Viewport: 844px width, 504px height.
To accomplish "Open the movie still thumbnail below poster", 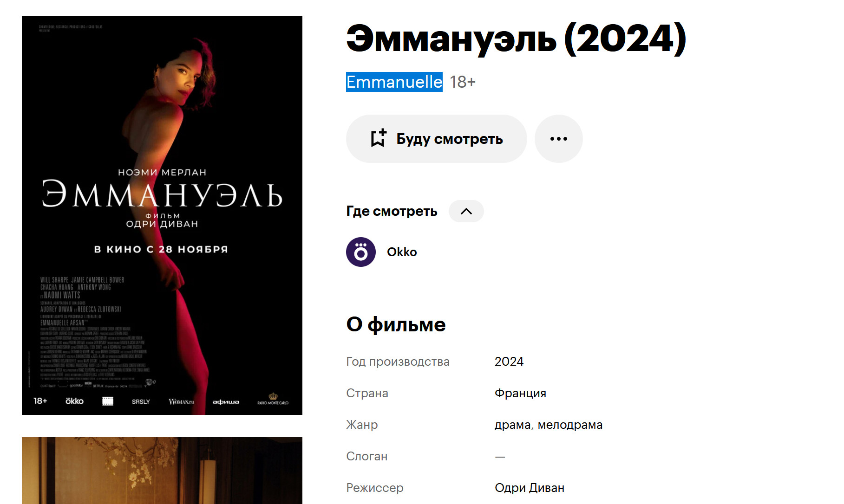I will (x=162, y=471).
